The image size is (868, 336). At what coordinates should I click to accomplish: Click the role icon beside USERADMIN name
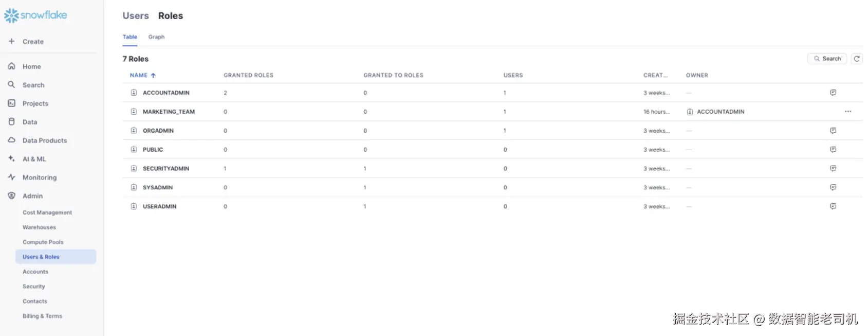tap(134, 206)
